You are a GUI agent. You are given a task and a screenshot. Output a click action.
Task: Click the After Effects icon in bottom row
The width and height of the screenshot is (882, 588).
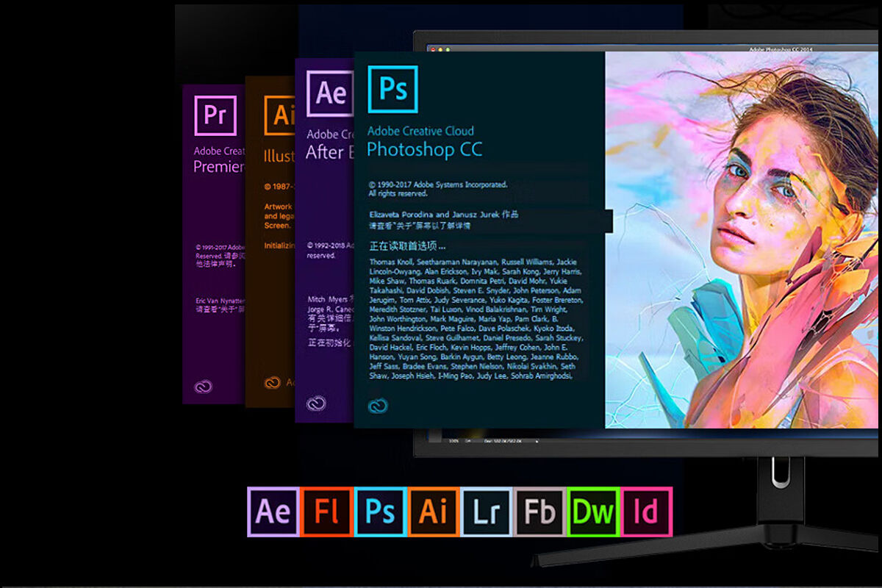click(273, 512)
